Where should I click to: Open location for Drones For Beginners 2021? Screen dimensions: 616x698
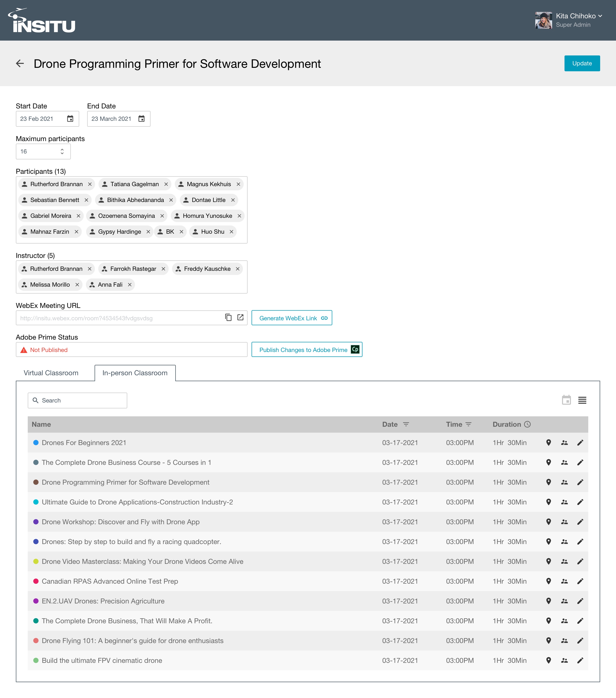pyautogui.click(x=548, y=443)
